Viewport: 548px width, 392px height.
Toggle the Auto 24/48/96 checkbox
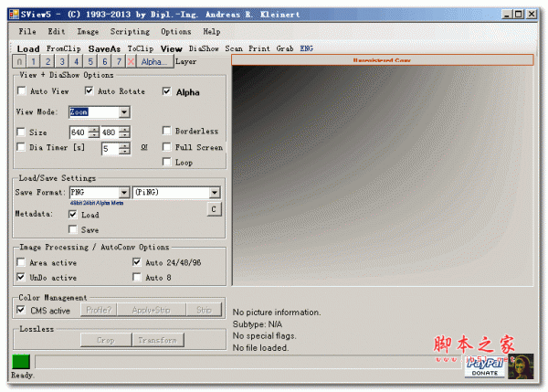[137, 262]
